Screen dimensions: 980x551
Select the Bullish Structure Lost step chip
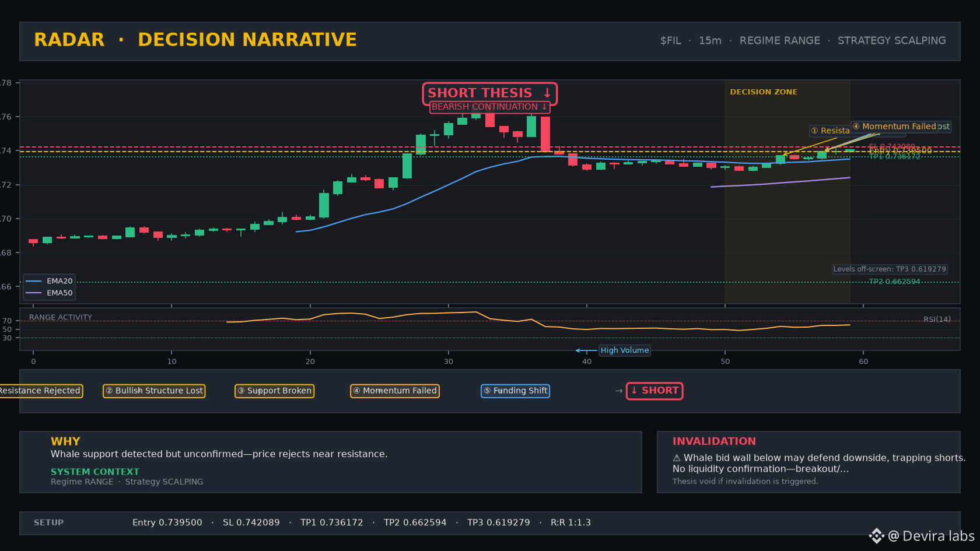154,391
